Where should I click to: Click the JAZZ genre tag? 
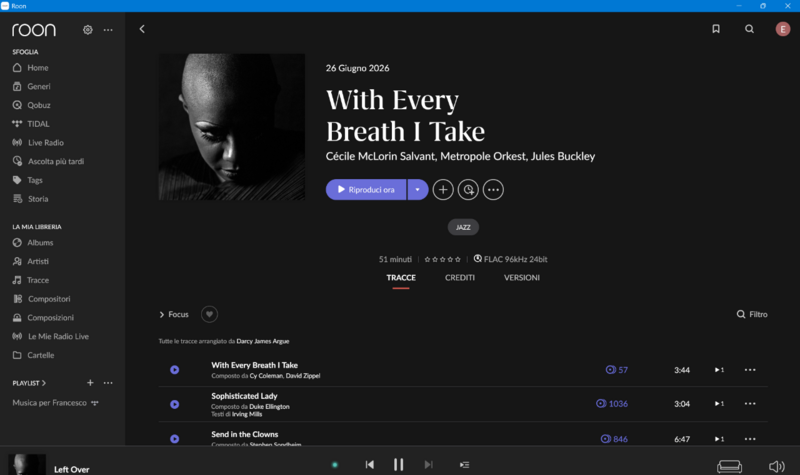463,227
